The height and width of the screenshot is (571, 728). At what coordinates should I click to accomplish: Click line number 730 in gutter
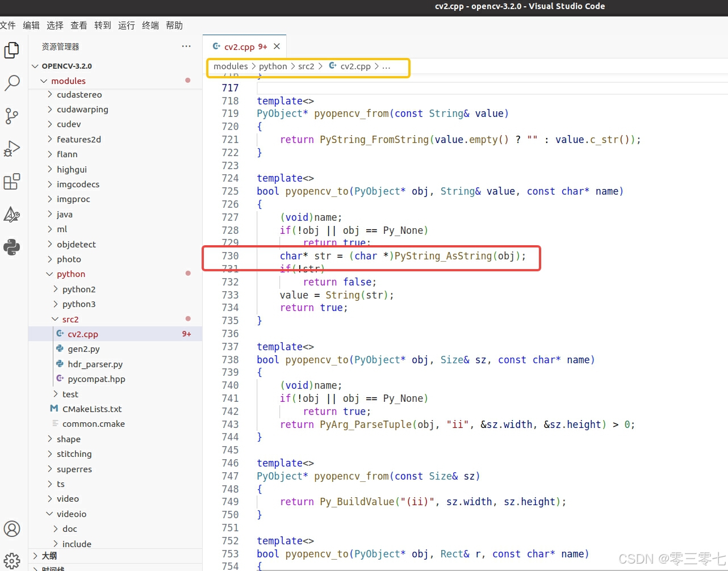click(x=231, y=256)
